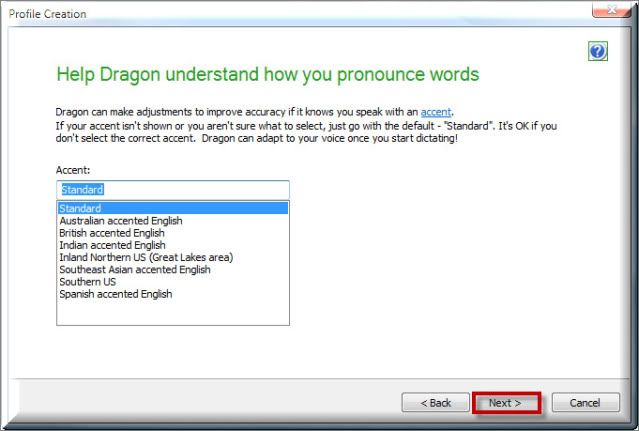The image size is (639, 431).
Task: Click into the Accent text field
Action: click(173, 190)
